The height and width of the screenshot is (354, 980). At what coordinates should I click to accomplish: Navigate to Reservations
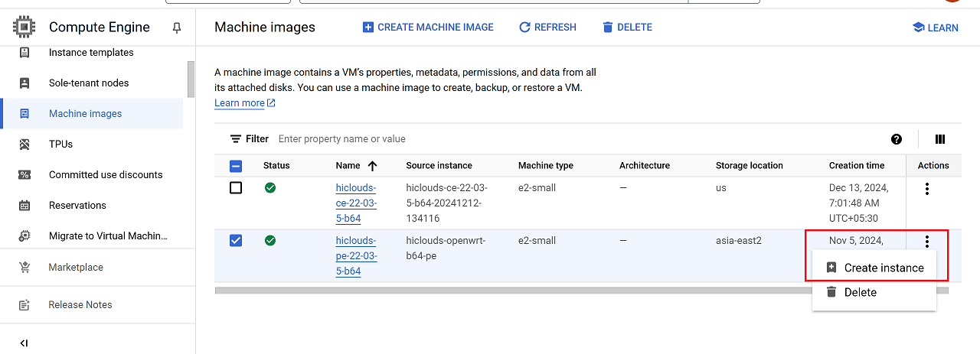[77, 206]
